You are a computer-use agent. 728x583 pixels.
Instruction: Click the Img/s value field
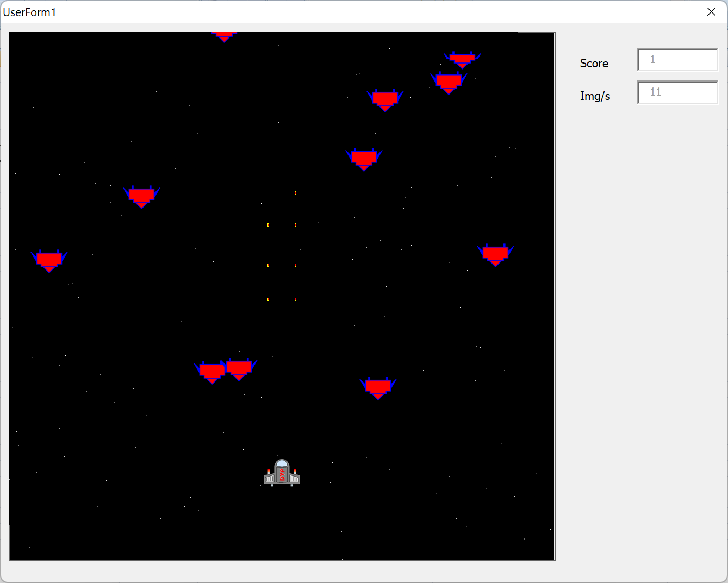(677, 92)
